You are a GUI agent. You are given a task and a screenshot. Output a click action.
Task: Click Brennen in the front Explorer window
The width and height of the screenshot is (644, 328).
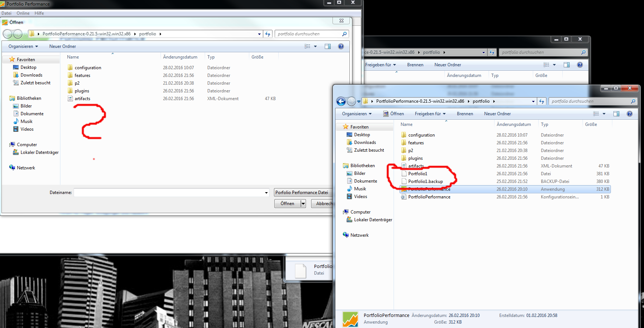click(465, 114)
